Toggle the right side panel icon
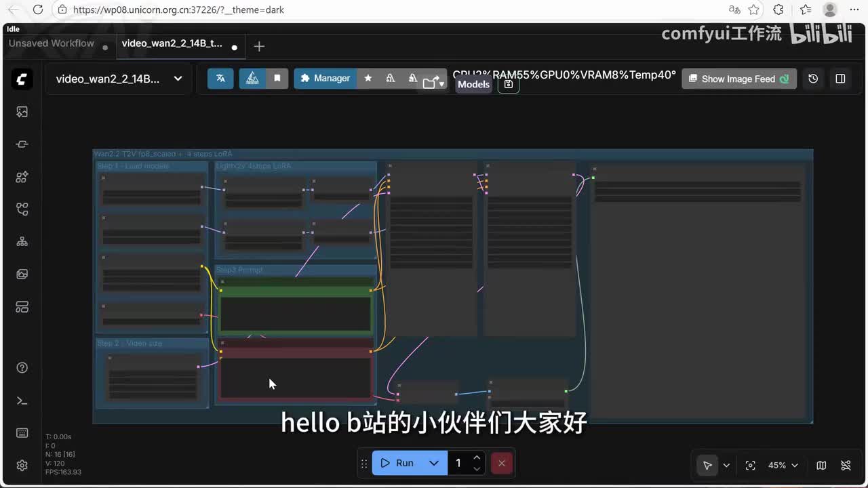This screenshot has height=488, width=868. 840,79
